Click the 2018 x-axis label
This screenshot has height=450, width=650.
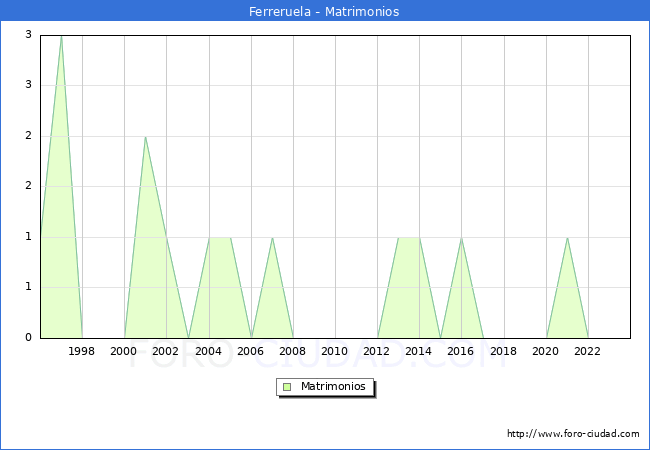coord(504,351)
